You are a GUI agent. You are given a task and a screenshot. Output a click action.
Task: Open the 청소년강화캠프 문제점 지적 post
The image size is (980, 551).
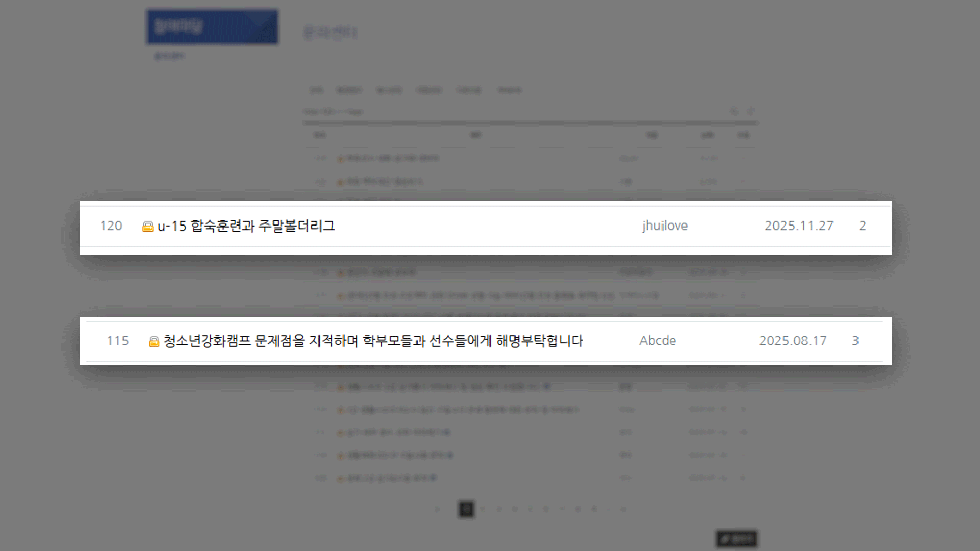click(x=373, y=341)
